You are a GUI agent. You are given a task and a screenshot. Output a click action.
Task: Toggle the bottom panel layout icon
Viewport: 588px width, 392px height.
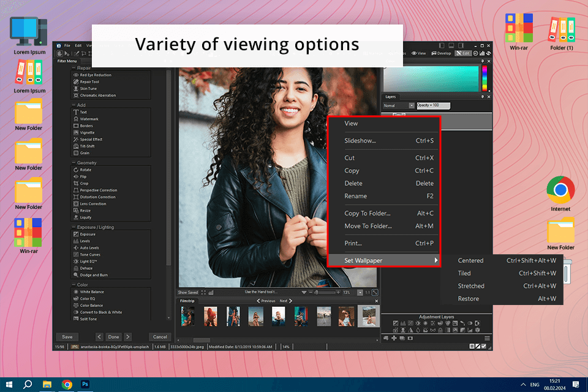(451, 46)
